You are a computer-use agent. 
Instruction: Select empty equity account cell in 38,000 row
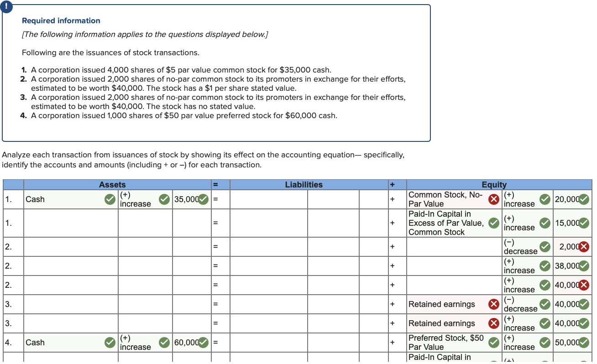(x=454, y=266)
